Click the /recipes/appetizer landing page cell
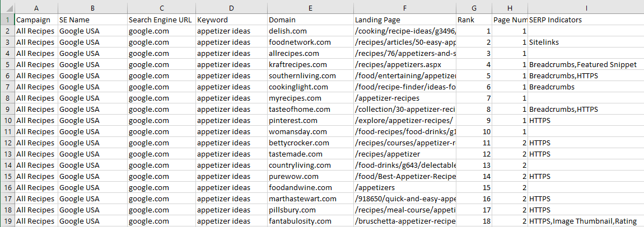Viewport: 644px width, 227px height. [405, 154]
